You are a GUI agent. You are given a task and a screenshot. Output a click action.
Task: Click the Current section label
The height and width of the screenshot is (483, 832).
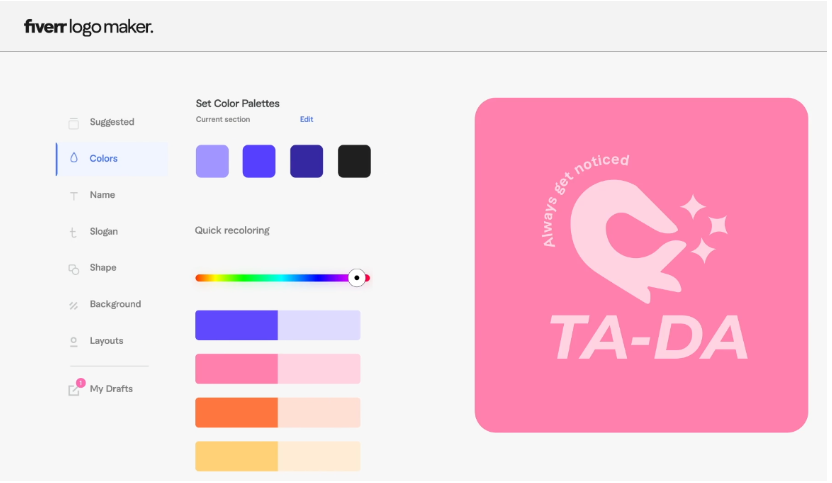coord(223,119)
